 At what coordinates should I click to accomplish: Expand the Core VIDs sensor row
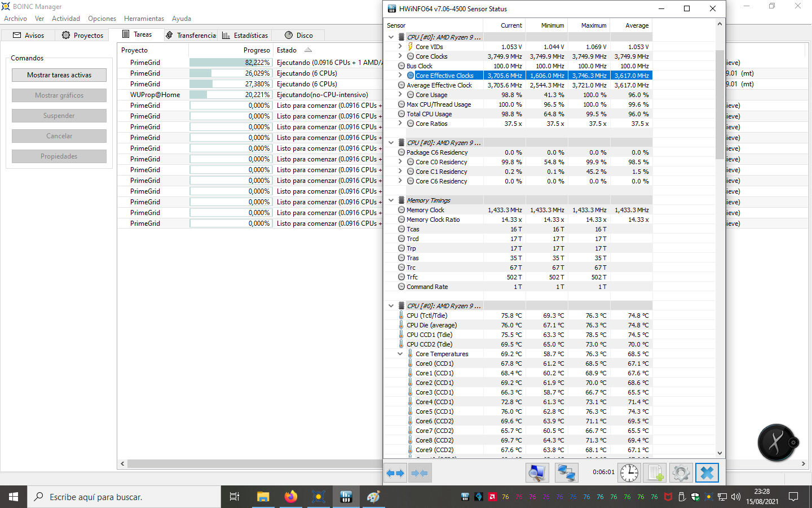pos(400,47)
